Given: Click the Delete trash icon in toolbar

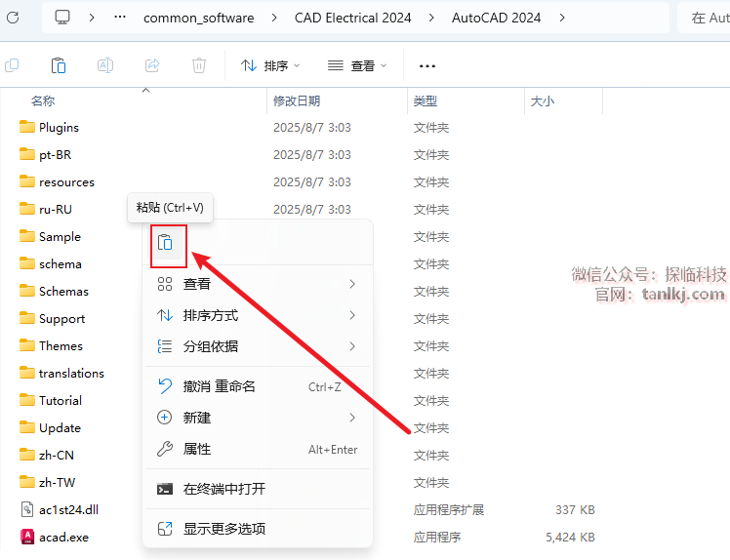Looking at the screenshot, I should pyautogui.click(x=199, y=65).
